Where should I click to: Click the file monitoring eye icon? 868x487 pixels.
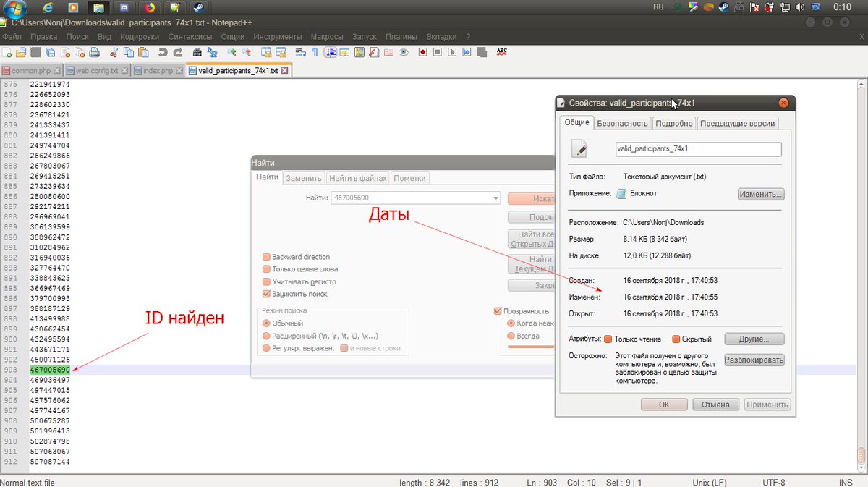coord(404,52)
